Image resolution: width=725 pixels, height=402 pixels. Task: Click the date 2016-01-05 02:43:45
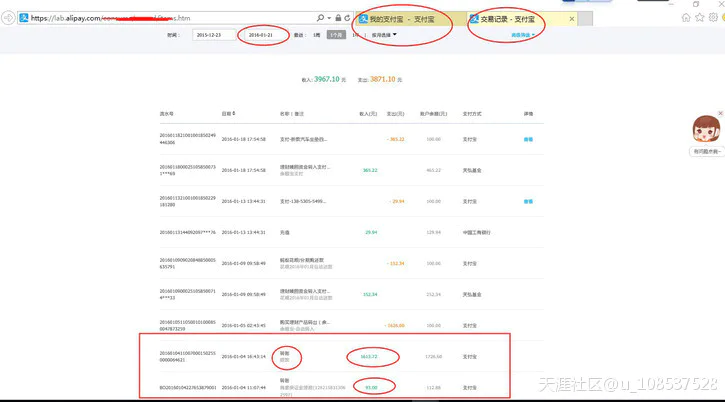point(244,325)
